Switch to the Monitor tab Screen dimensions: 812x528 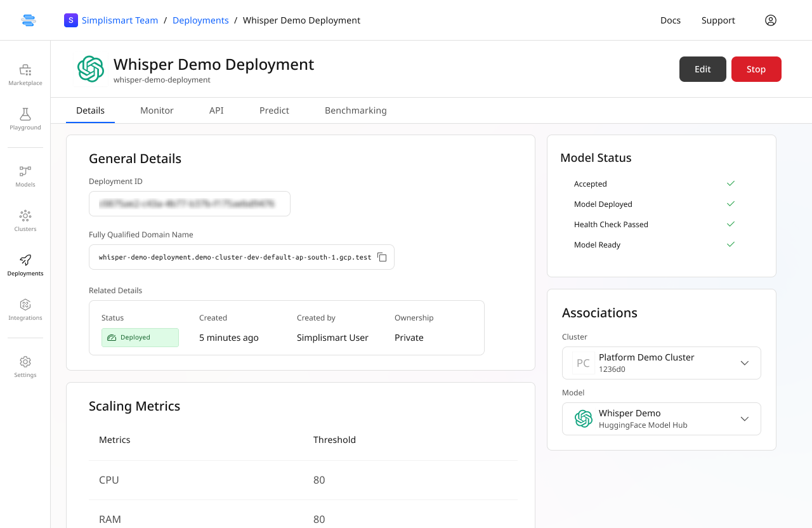point(157,110)
